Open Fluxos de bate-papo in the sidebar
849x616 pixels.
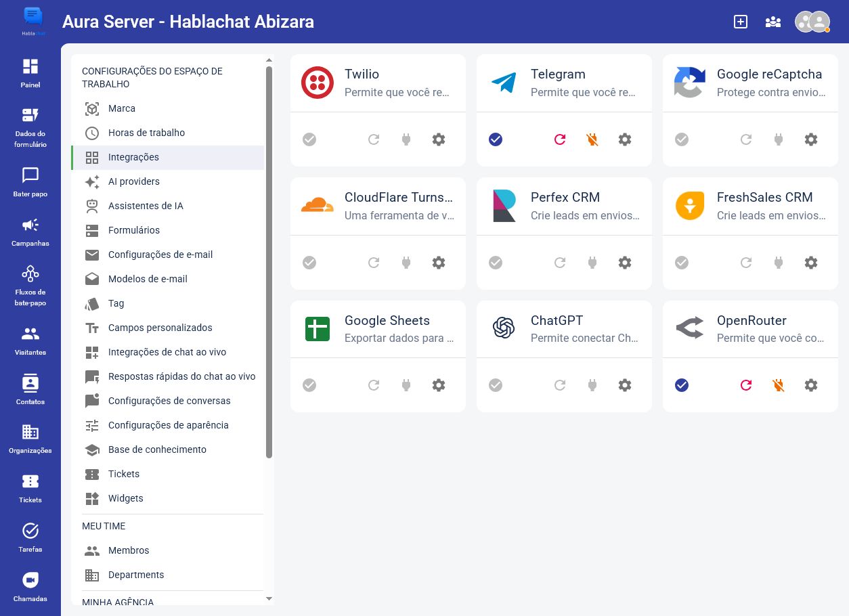click(x=30, y=285)
